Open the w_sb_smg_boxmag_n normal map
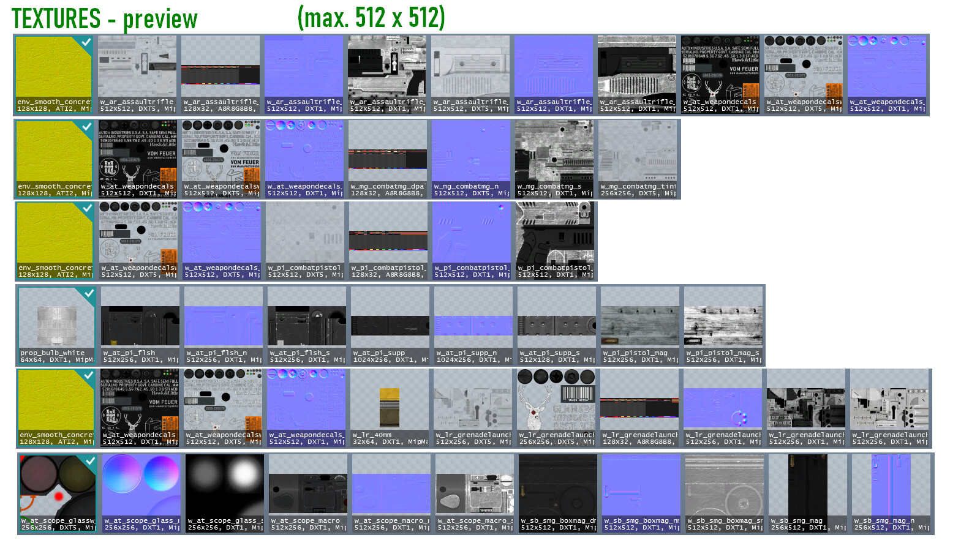 coord(641,493)
